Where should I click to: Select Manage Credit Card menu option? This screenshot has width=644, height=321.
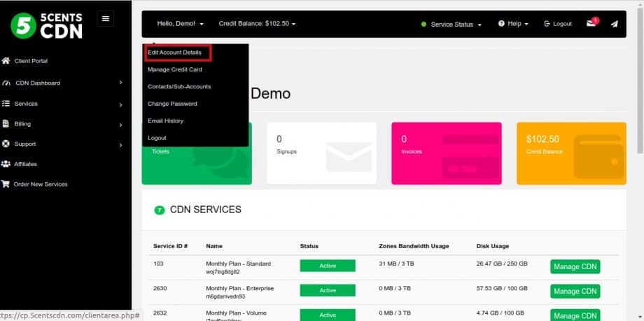pyautogui.click(x=175, y=69)
